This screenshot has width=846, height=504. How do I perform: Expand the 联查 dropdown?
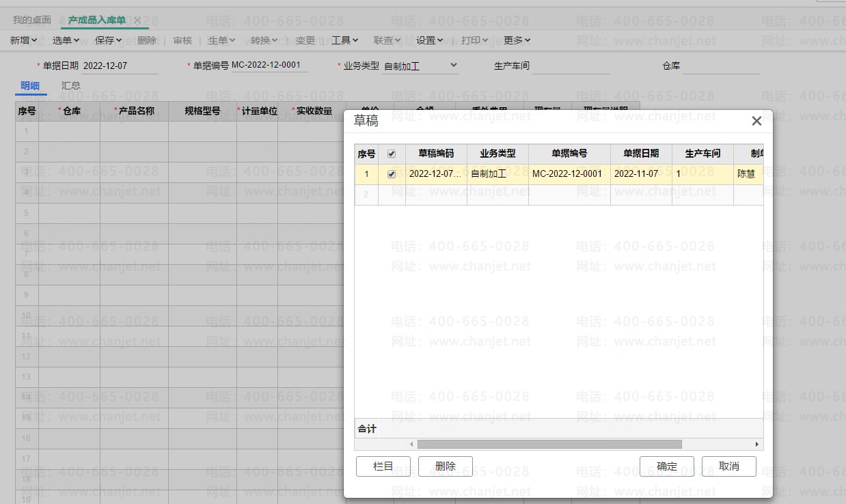387,40
